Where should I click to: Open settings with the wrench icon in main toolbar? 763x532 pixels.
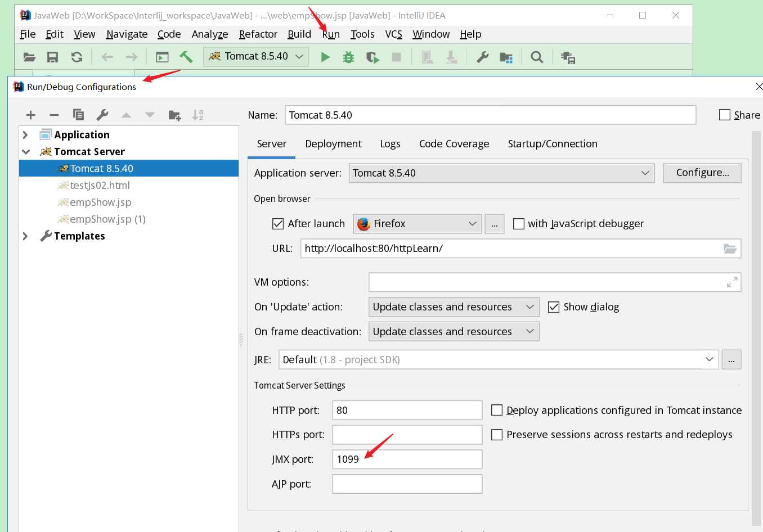pos(482,57)
